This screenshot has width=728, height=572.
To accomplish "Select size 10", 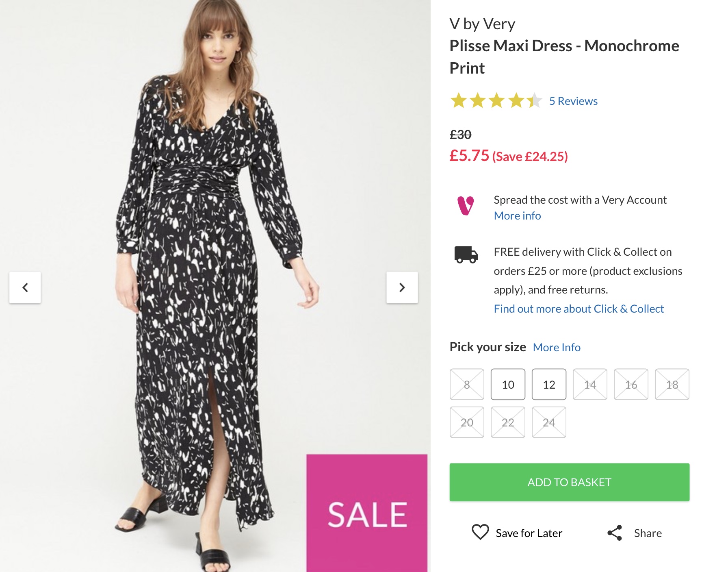I will click(508, 384).
